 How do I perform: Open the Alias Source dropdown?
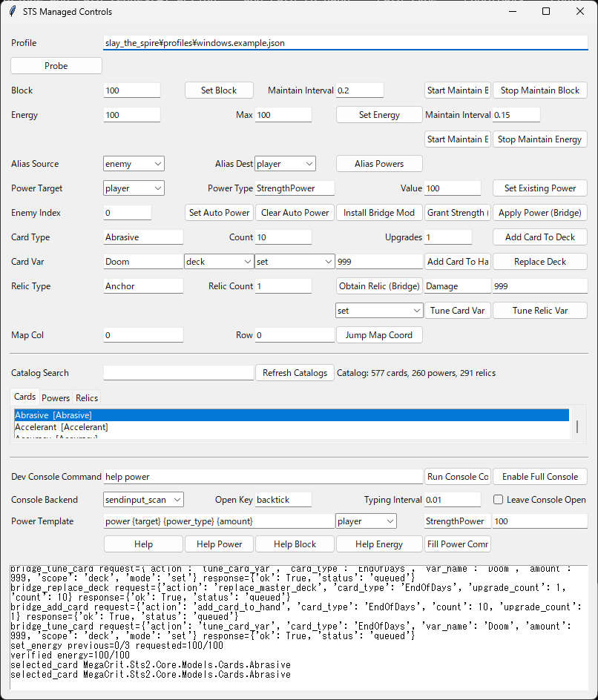134,164
